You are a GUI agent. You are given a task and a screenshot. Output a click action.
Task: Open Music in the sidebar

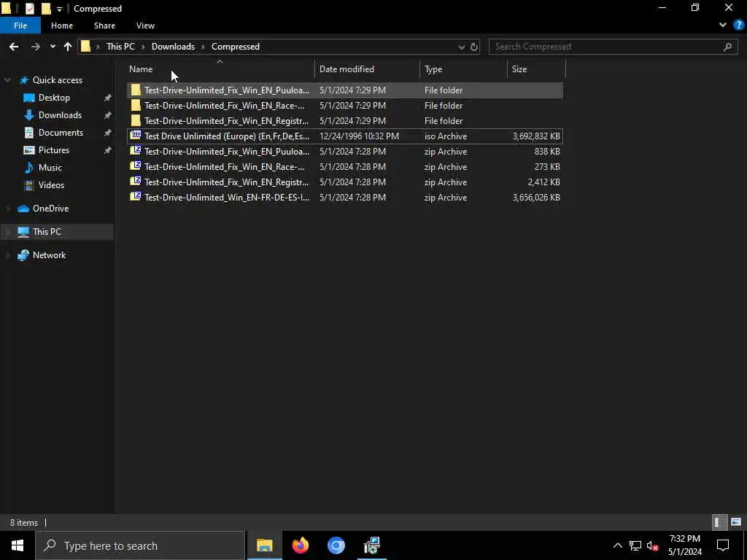click(x=50, y=168)
